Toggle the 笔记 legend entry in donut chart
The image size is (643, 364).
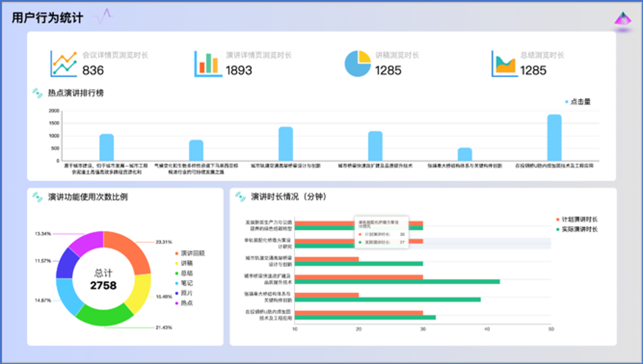(x=186, y=283)
